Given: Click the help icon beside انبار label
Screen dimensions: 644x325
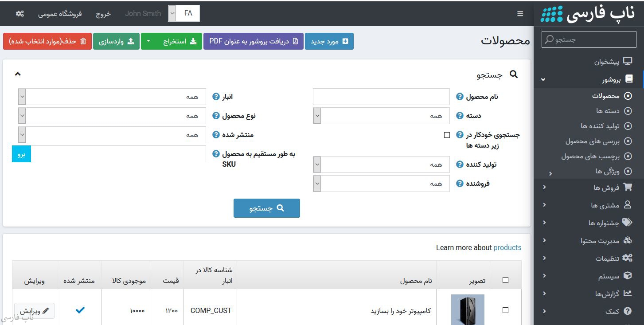Looking at the screenshot, I should [216, 97].
